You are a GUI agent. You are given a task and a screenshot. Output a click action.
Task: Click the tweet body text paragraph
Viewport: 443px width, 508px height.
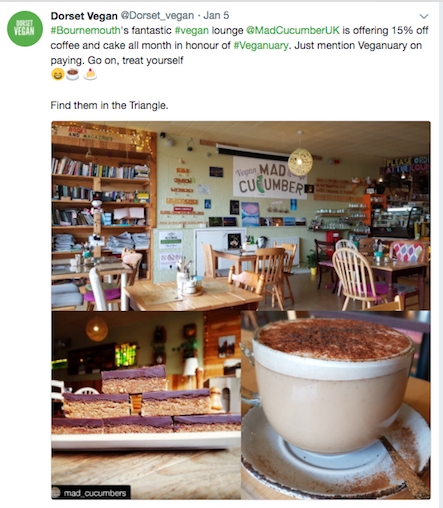(x=239, y=45)
